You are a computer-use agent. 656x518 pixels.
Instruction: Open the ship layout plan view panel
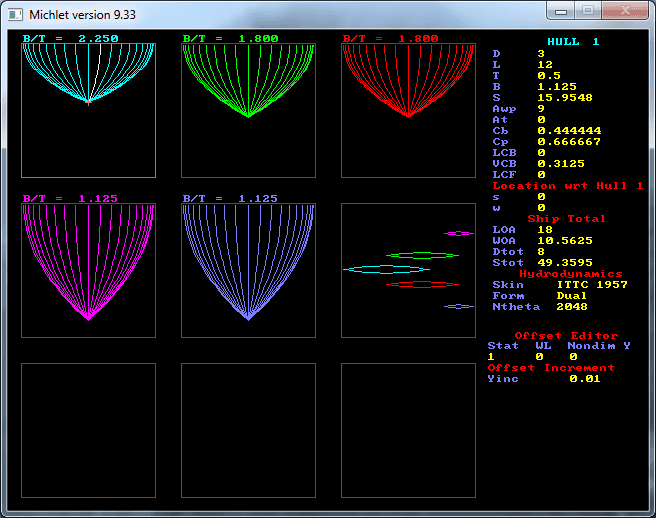[x=408, y=270]
